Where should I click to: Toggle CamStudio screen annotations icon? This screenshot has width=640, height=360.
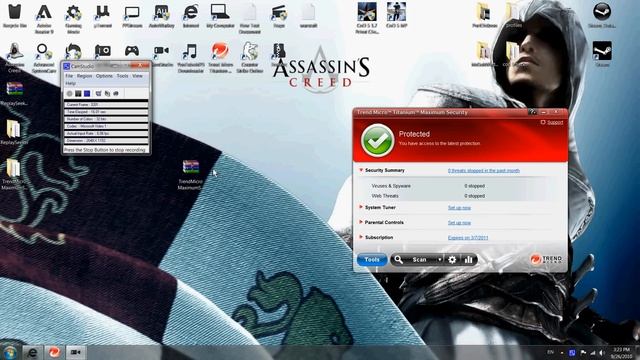tap(98, 93)
